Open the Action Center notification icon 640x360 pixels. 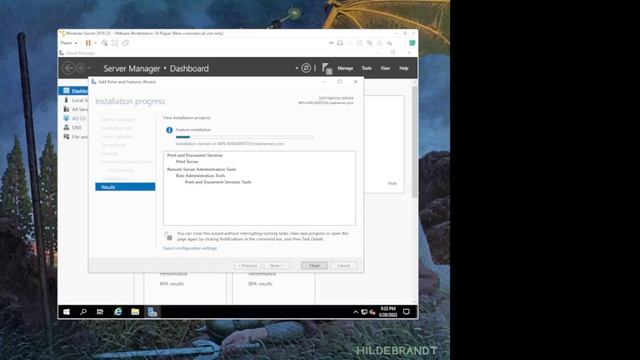tap(406, 312)
